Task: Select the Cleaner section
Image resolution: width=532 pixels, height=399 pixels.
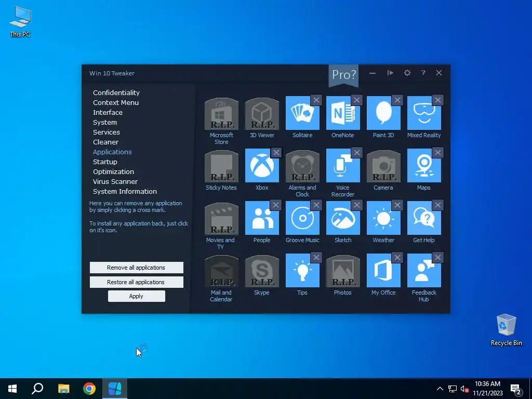Action: coord(105,142)
